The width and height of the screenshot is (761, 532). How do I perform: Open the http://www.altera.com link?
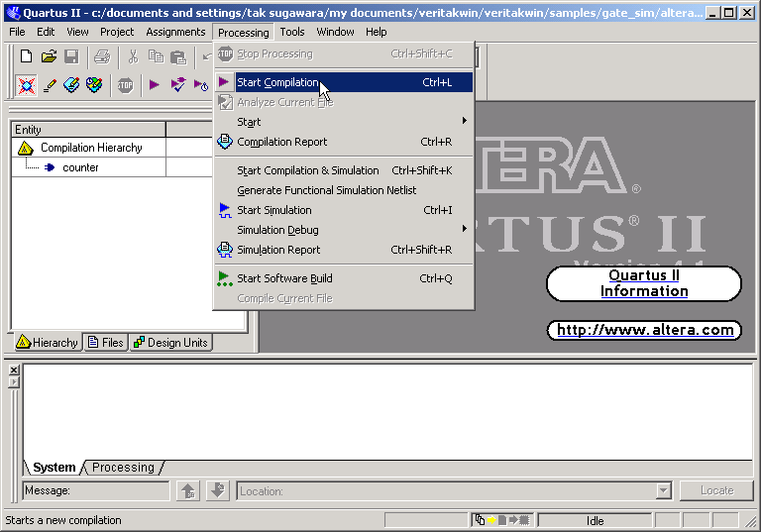(644, 330)
